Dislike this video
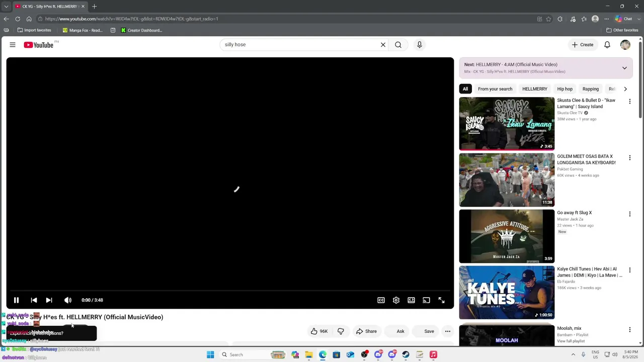This screenshot has width=644, height=362. 341,331
